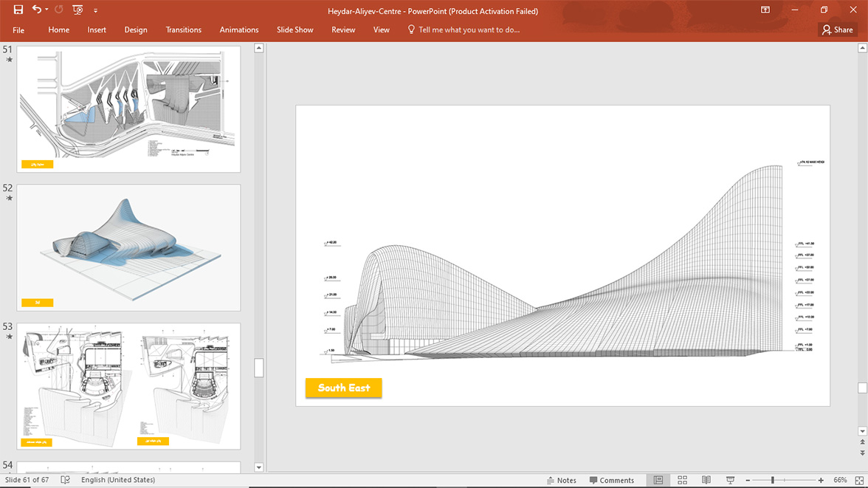Viewport: 868px width, 488px height.
Task: Go to the Transitions tab
Action: click(x=183, y=30)
